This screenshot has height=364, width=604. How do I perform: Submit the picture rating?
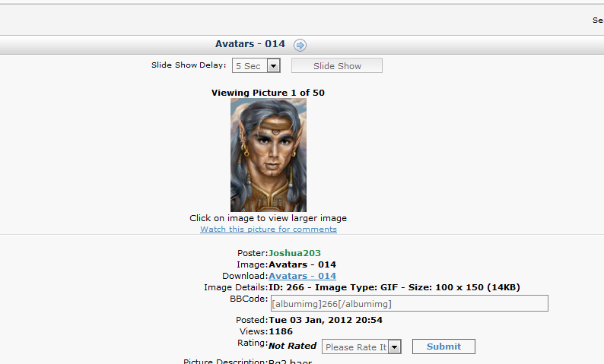coord(443,347)
